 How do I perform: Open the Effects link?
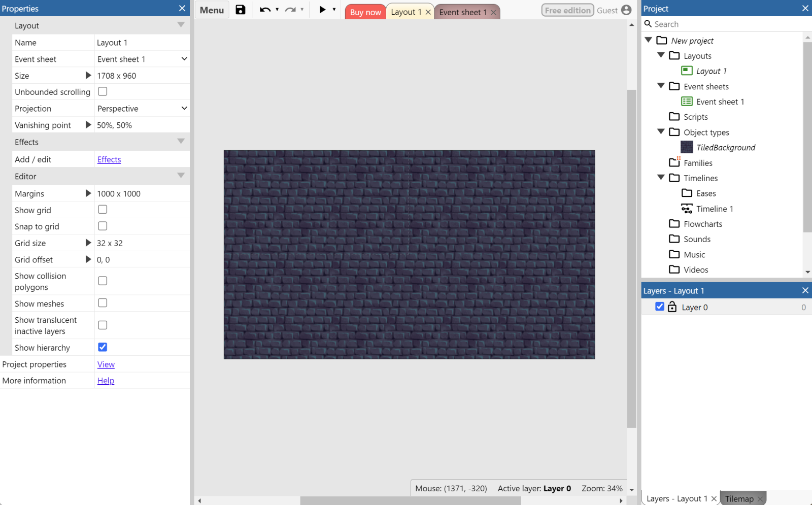point(109,159)
